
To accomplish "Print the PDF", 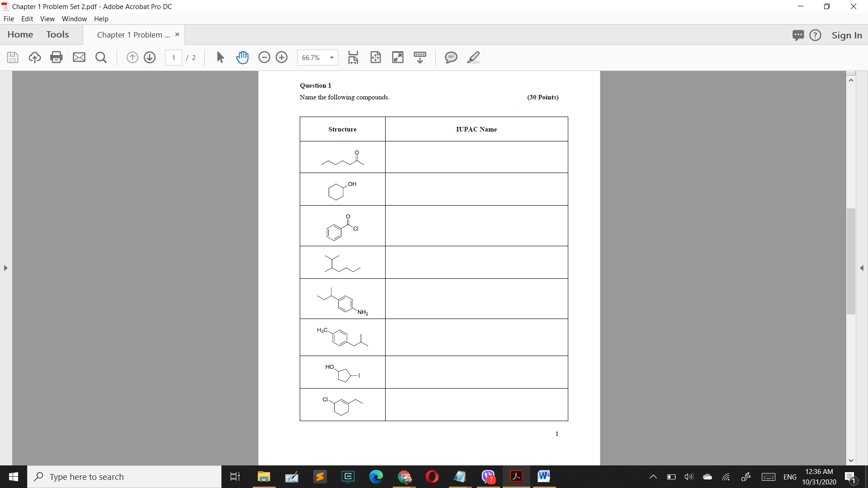I will (x=56, y=57).
